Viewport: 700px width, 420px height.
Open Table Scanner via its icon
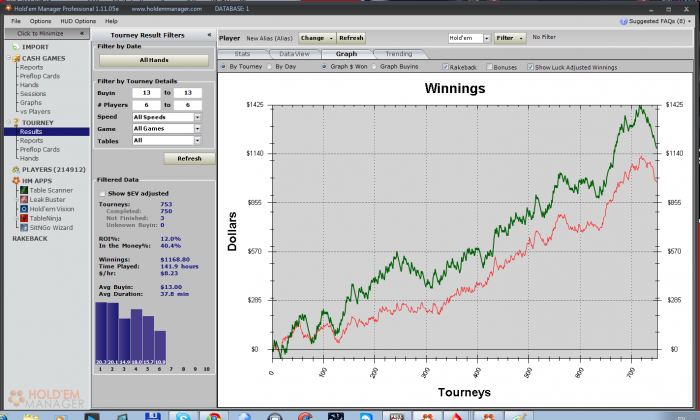[x=24, y=190]
